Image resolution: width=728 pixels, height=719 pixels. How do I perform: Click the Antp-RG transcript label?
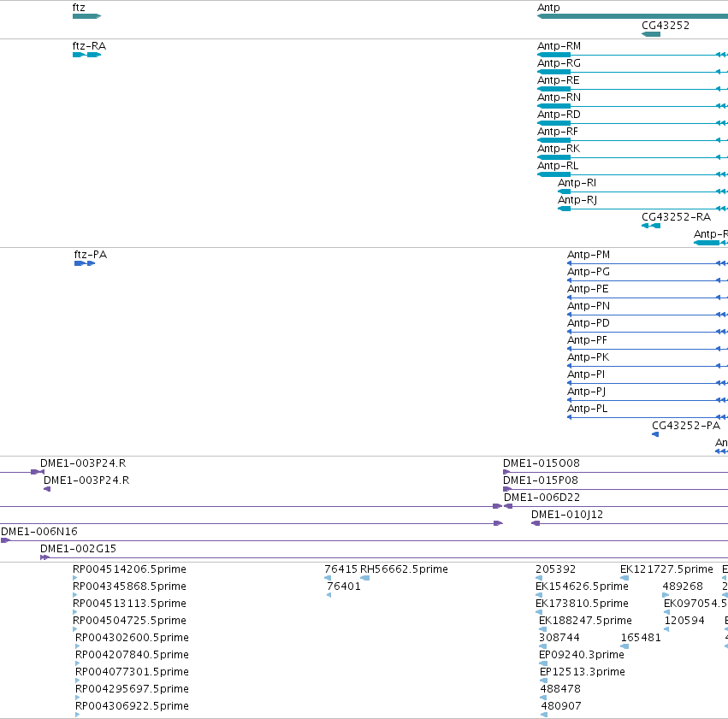(559, 63)
